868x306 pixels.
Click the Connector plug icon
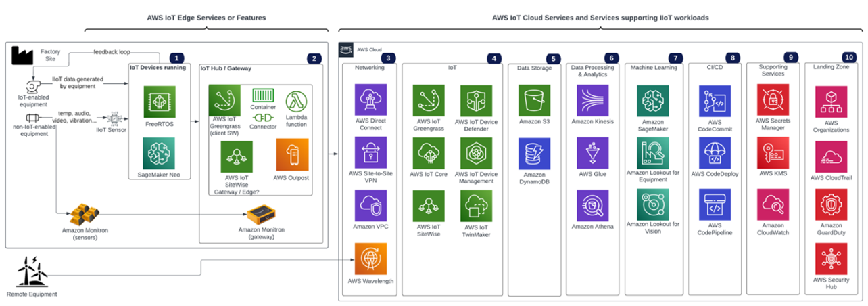coord(262,116)
